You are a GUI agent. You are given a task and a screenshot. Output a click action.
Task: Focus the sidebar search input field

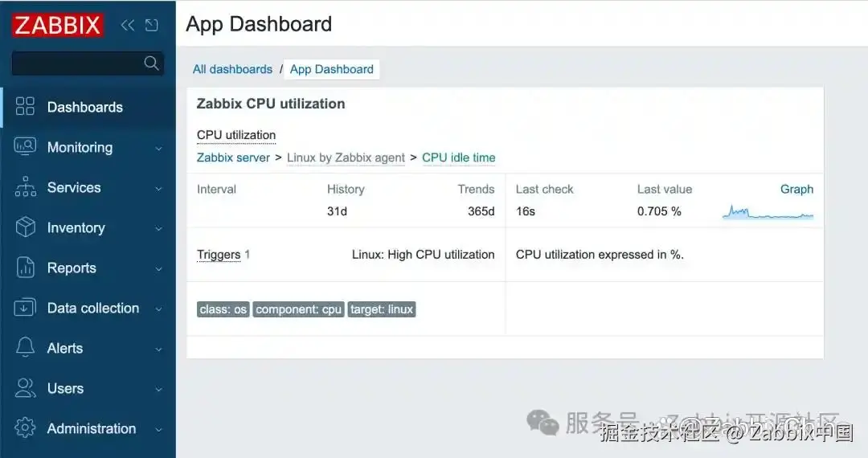click(x=76, y=63)
